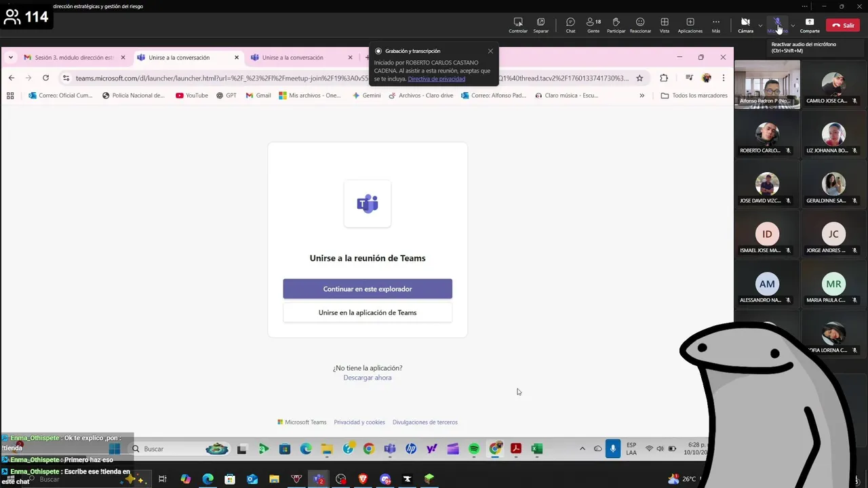This screenshot has height=488, width=868.
Task: Show the Gente participants list
Action: pyautogui.click(x=593, y=25)
